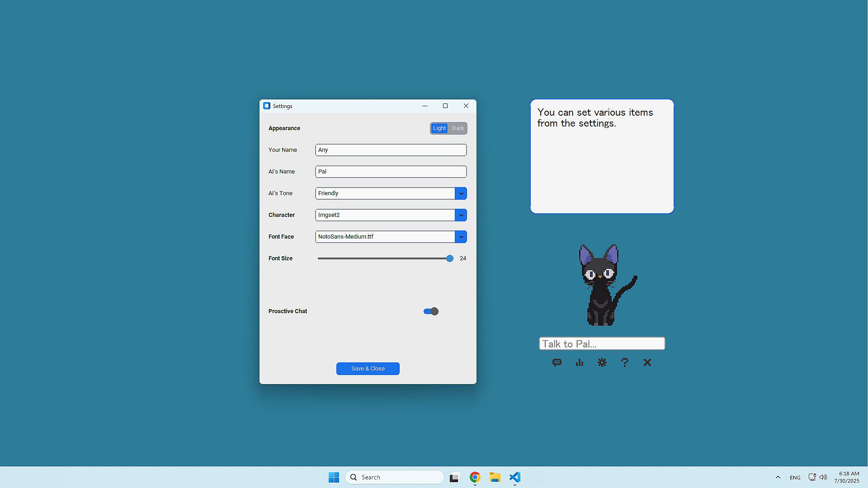Expand the Font Face dropdown
This screenshot has width=868, height=488.
461,237
